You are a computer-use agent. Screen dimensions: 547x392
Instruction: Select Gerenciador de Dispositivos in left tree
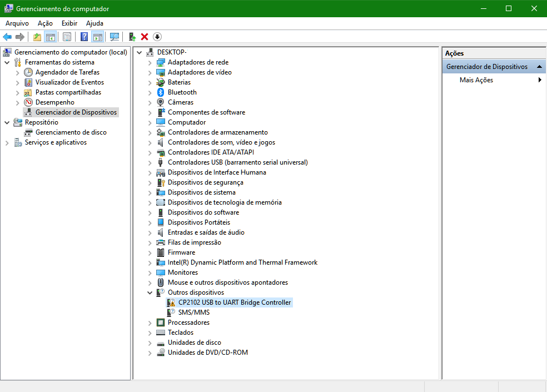(x=76, y=112)
